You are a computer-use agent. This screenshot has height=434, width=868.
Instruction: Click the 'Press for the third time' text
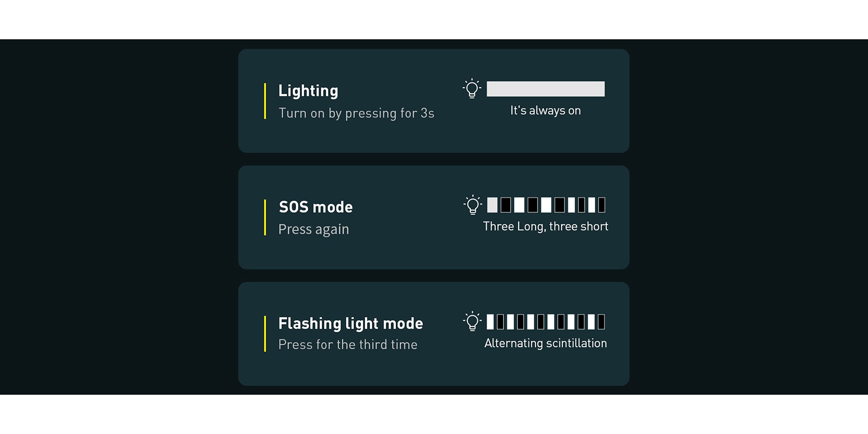pos(348,345)
